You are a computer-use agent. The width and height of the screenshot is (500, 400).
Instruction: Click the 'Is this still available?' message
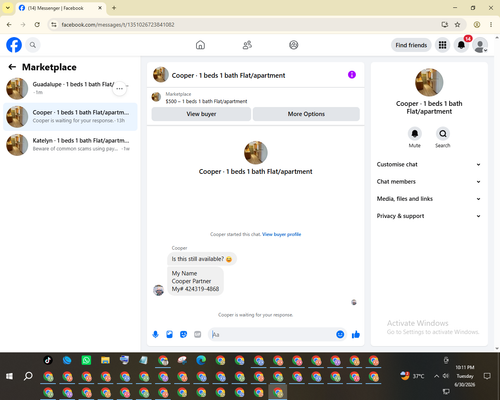202,259
